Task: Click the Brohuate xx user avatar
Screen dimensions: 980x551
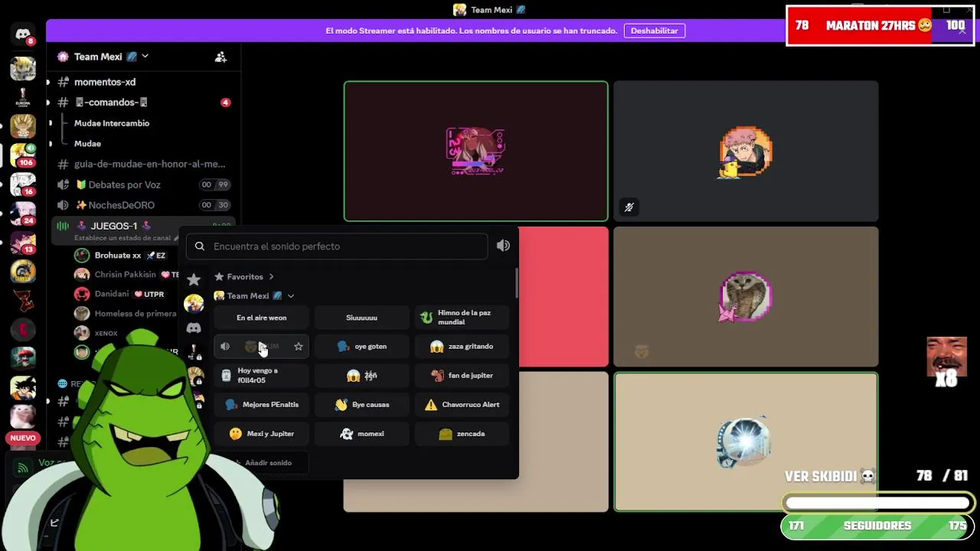Action: click(x=82, y=256)
